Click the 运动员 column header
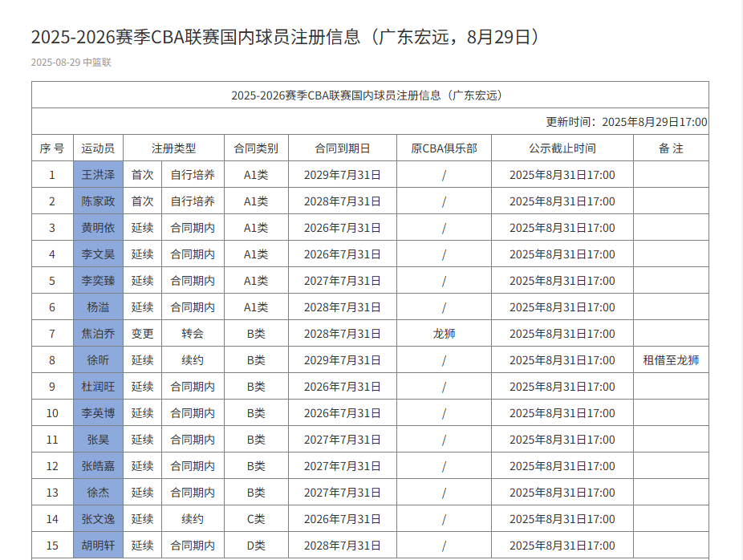The width and height of the screenshot is (743, 560). (98, 148)
